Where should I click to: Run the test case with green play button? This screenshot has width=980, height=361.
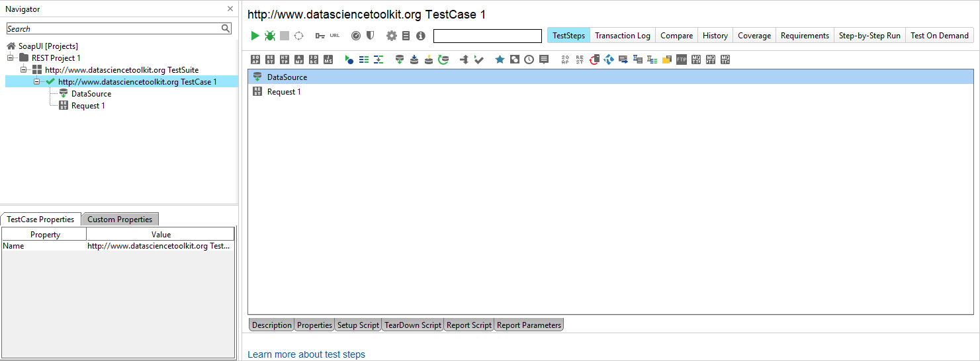pyautogui.click(x=255, y=36)
